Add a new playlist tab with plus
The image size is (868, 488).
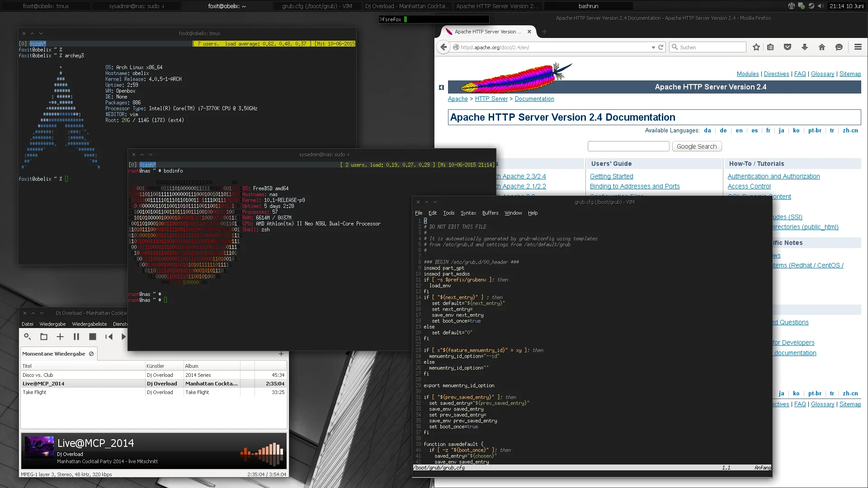281,354
